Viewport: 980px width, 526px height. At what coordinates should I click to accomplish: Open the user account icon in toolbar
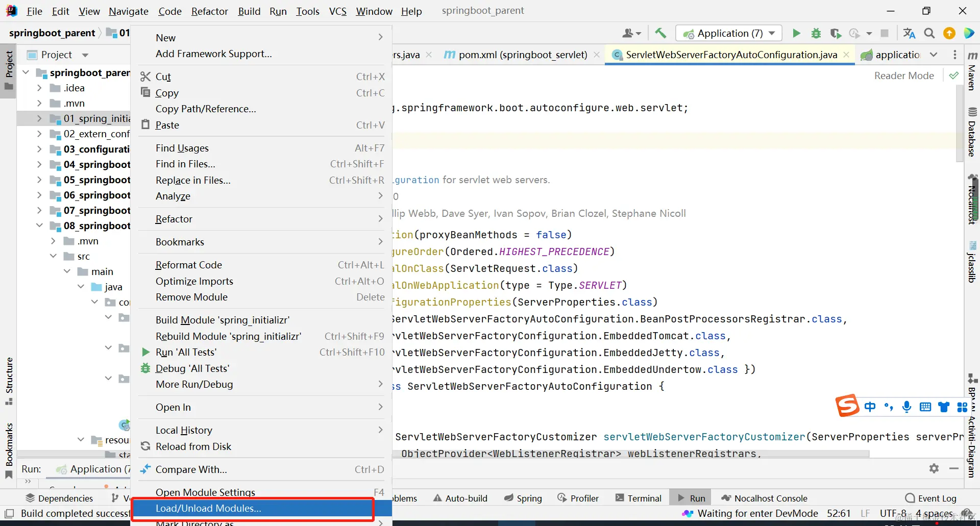coord(631,33)
